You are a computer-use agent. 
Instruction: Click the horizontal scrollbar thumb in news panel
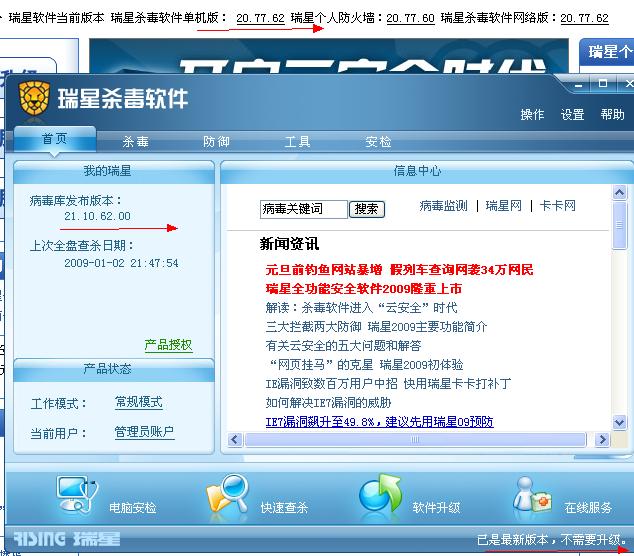[x=415, y=440]
